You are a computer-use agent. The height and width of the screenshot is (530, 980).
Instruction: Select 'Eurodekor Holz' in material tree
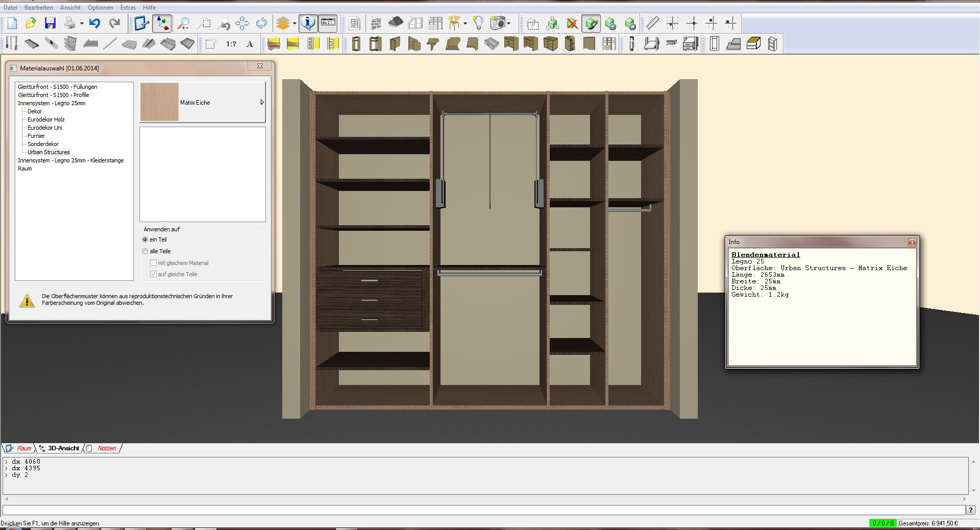[46, 119]
